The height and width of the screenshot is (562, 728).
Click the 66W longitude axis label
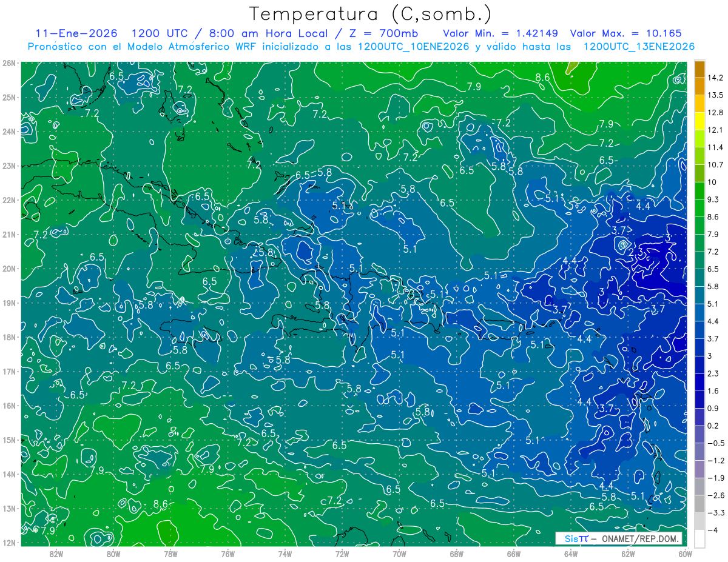[513, 554]
